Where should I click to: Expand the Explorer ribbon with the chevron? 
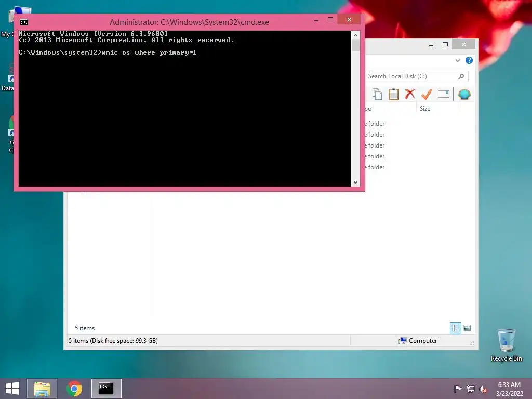[x=457, y=60]
